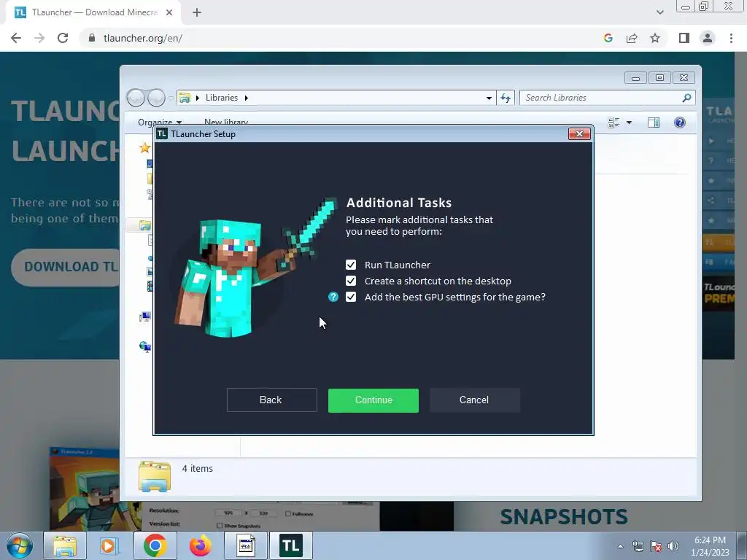747x560 pixels.
Task: Click the Explorer back navigation button
Action: (x=136, y=98)
